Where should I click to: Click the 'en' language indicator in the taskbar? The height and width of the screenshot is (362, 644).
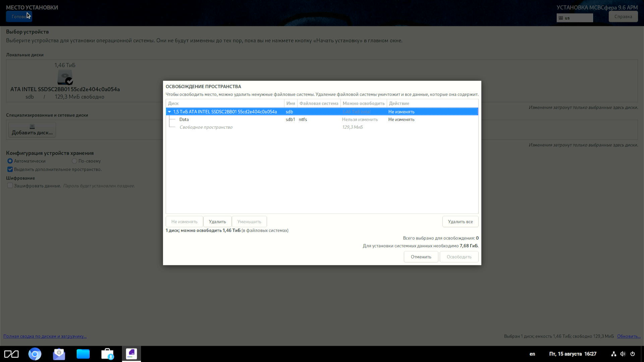tap(532, 354)
